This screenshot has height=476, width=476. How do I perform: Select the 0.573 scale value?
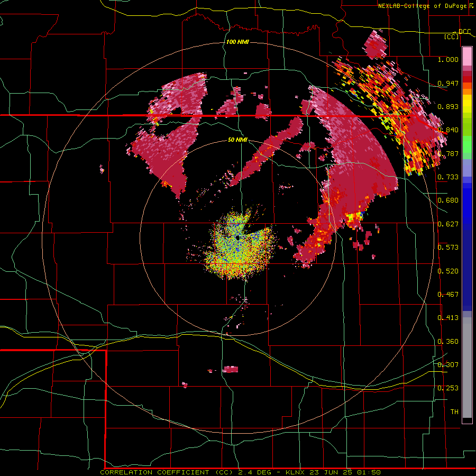pos(448,248)
